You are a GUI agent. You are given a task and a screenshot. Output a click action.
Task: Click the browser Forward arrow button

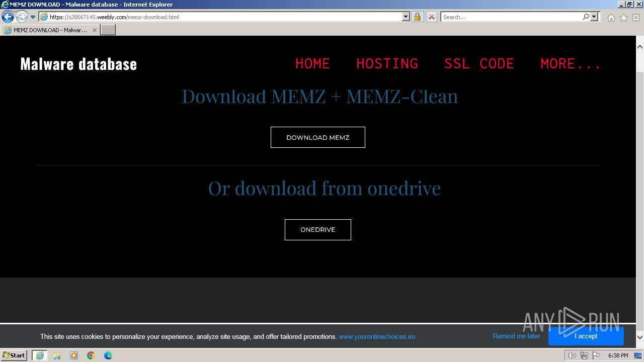coord(22,17)
